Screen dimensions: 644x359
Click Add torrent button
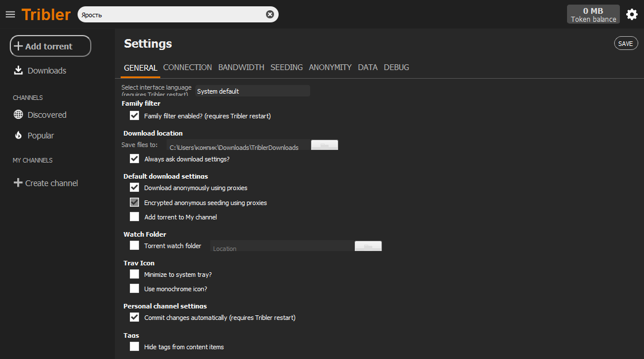tap(51, 46)
